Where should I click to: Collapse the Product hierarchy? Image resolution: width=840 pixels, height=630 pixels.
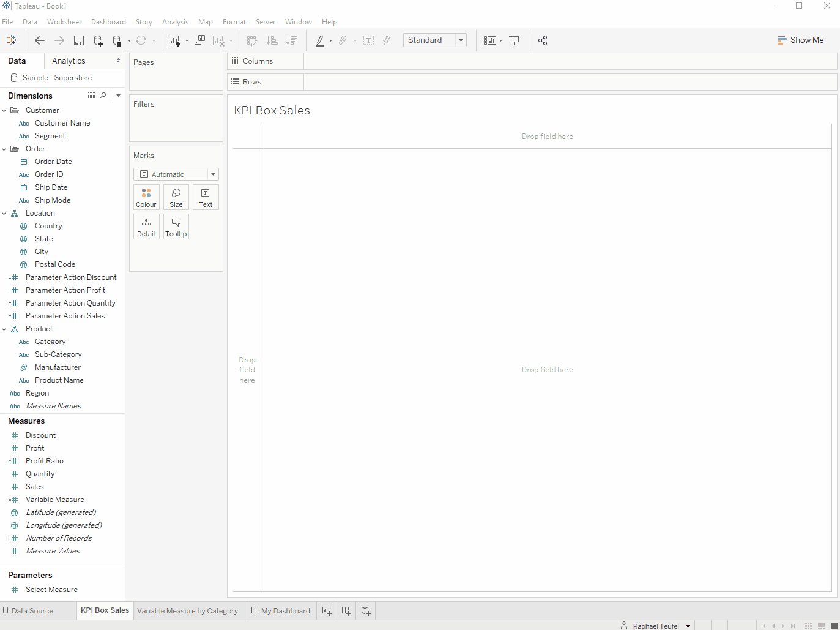[4, 329]
